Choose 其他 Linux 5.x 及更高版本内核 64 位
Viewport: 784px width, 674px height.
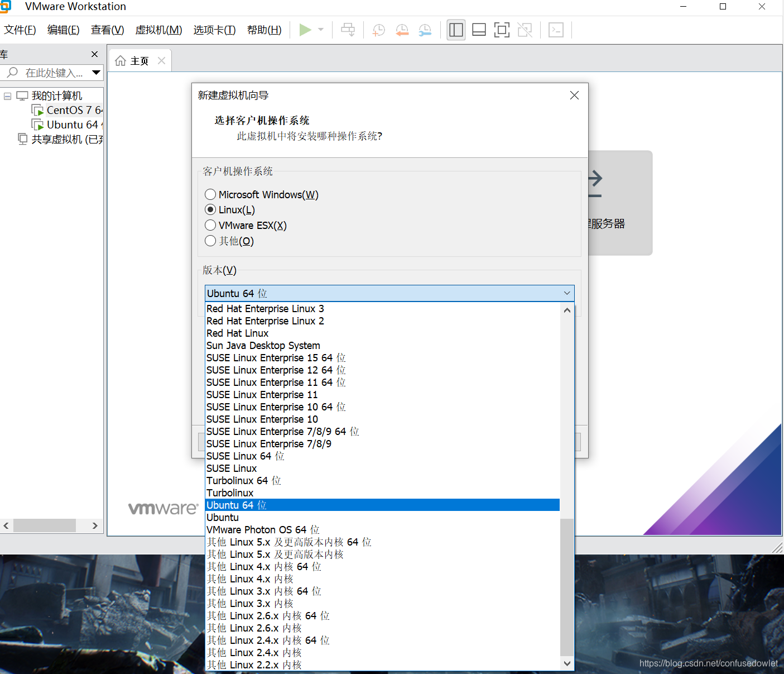click(x=382, y=542)
